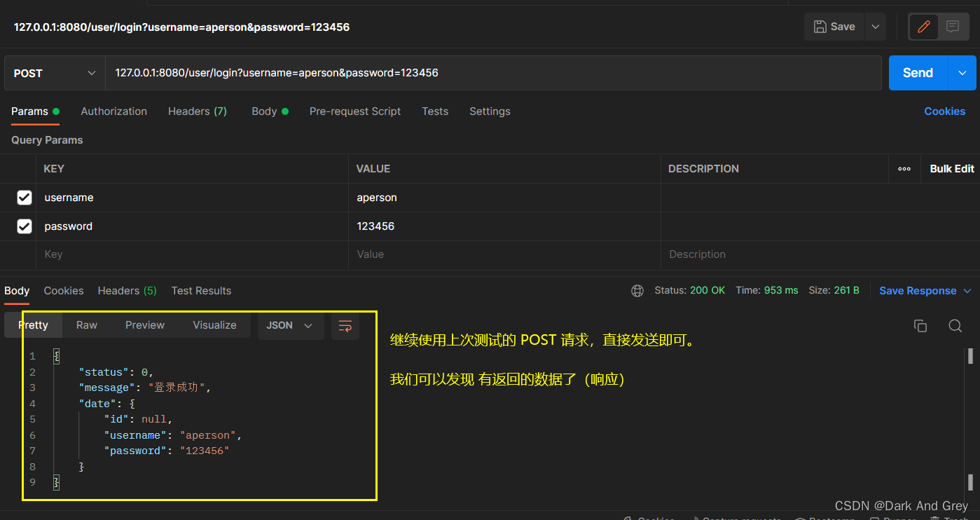
Task: Click the Save disk icon button
Action: click(x=834, y=27)
